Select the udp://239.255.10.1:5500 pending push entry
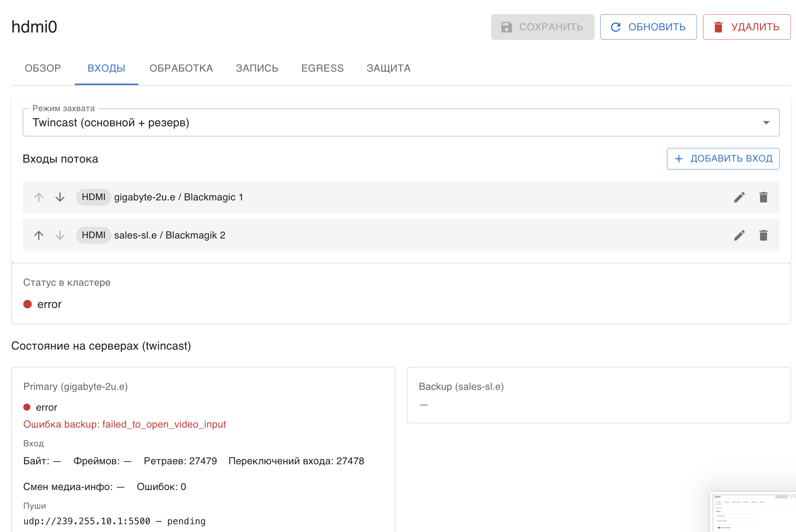This screenshot has width=796, height=532. click(114, 521)
